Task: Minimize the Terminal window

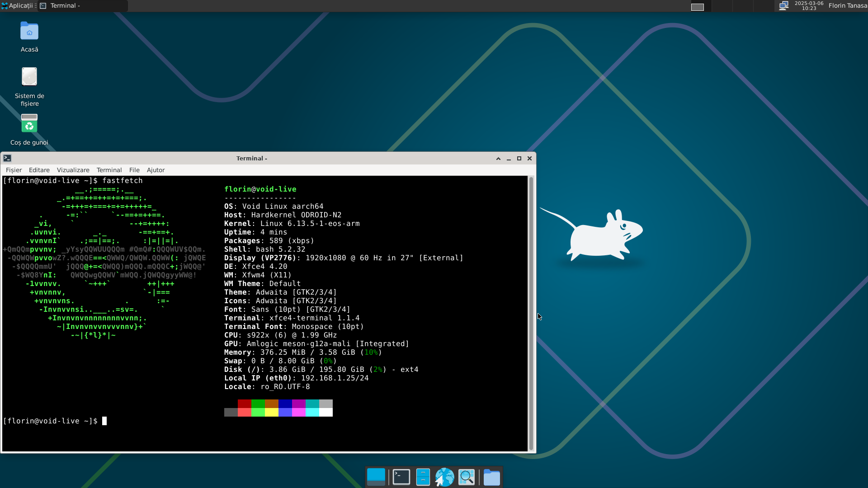Action: (509, 159)
